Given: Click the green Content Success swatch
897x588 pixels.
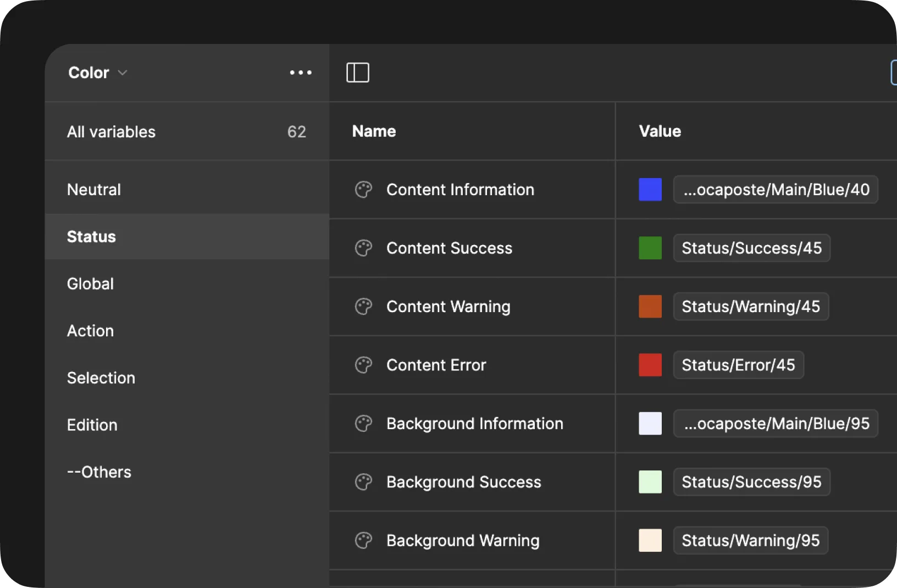Looking at the screenshot, I should [x=650, y=248].
